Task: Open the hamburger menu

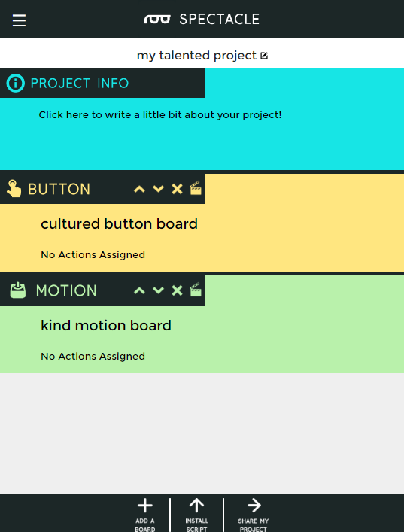Action: [x=19, y=20]
